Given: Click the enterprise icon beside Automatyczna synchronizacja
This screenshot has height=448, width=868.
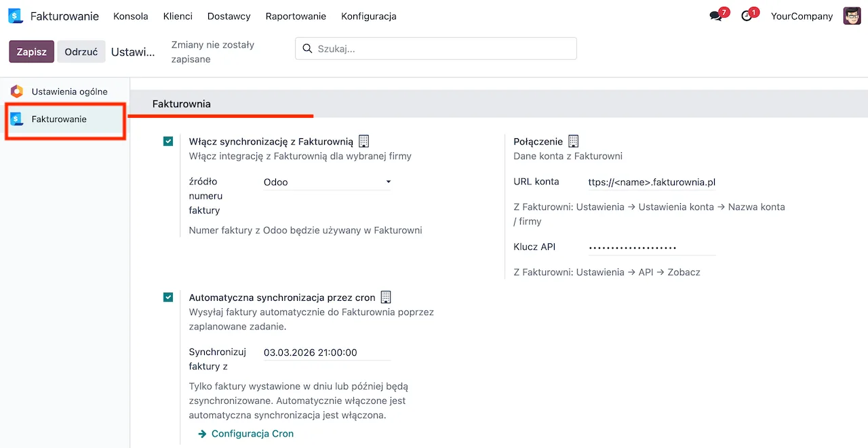Looking at the screenshot, I should tap(386, 296).
